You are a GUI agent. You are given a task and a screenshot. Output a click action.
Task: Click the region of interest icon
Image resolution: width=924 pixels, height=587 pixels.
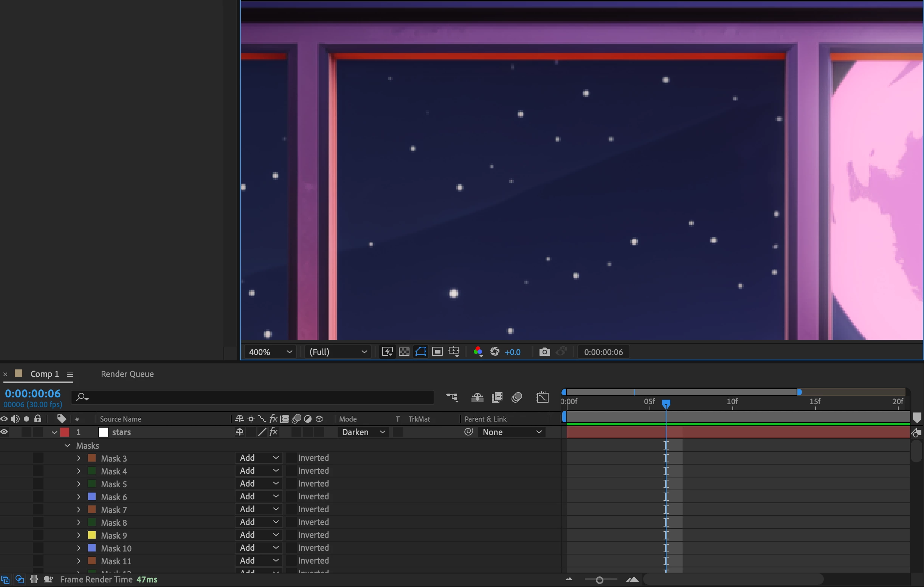point(437,352)
